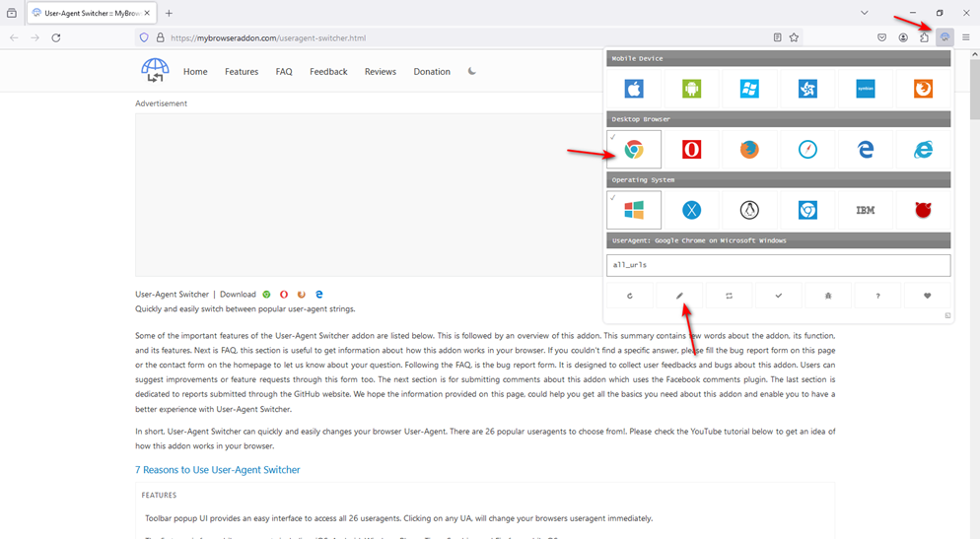Click the all_urls input field
The width and height of the screenshot is (980, 539).
click(779, 265)
